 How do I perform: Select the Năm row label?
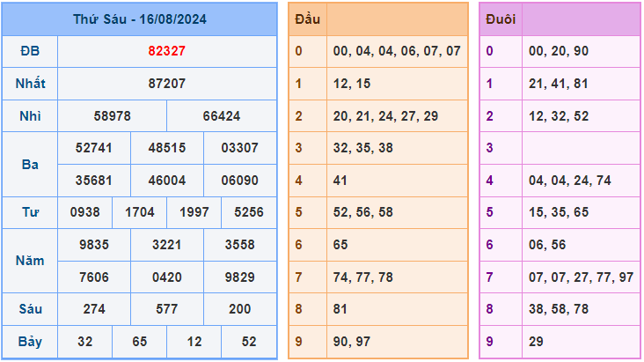(x=30, y=261)
